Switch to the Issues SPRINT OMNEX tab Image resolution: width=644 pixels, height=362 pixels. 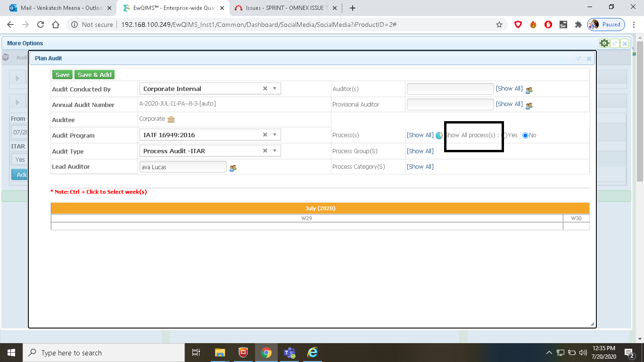tap(285, 8)
